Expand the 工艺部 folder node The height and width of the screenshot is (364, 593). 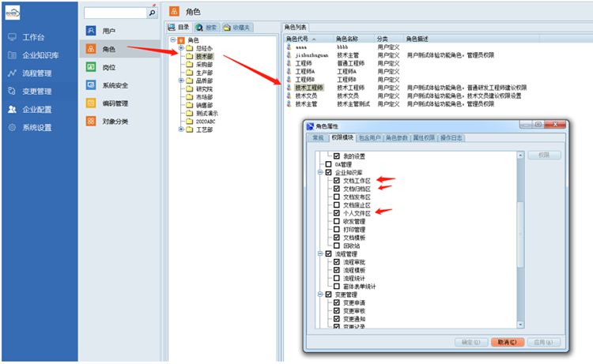point(181,129)
